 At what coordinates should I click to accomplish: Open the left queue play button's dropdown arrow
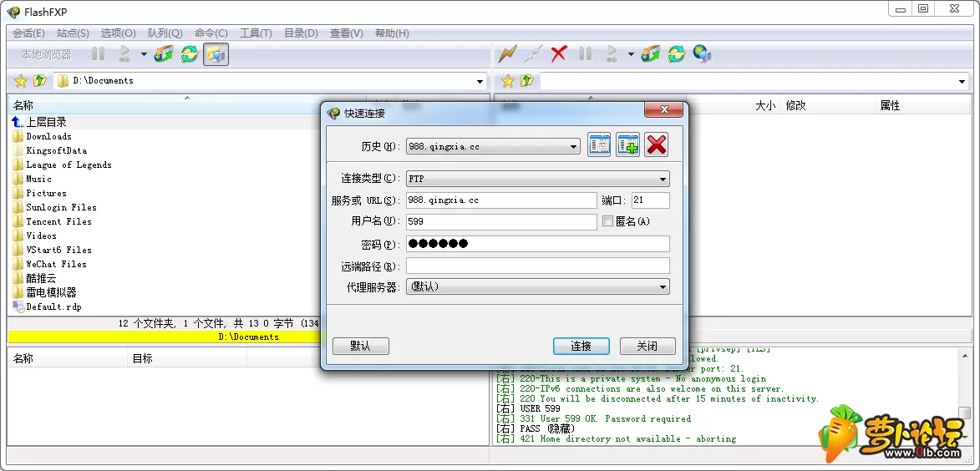pos(144,54)
